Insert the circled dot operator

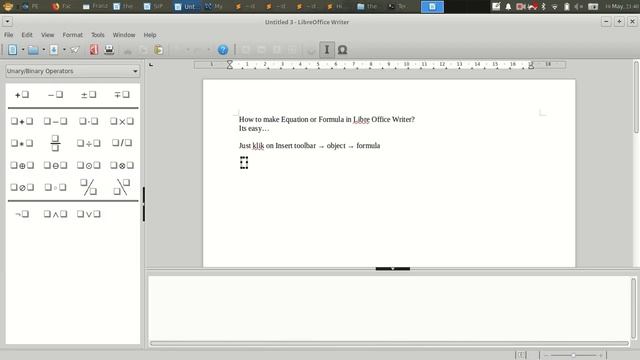tap(89, 165)
